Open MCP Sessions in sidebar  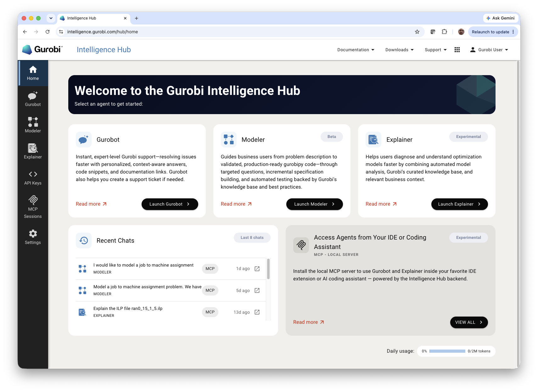[33, 207]
